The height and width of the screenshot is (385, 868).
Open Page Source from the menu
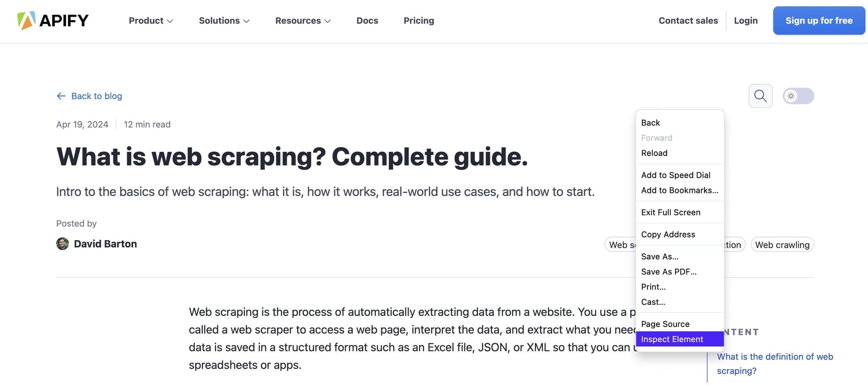click(x=680, y=324)
